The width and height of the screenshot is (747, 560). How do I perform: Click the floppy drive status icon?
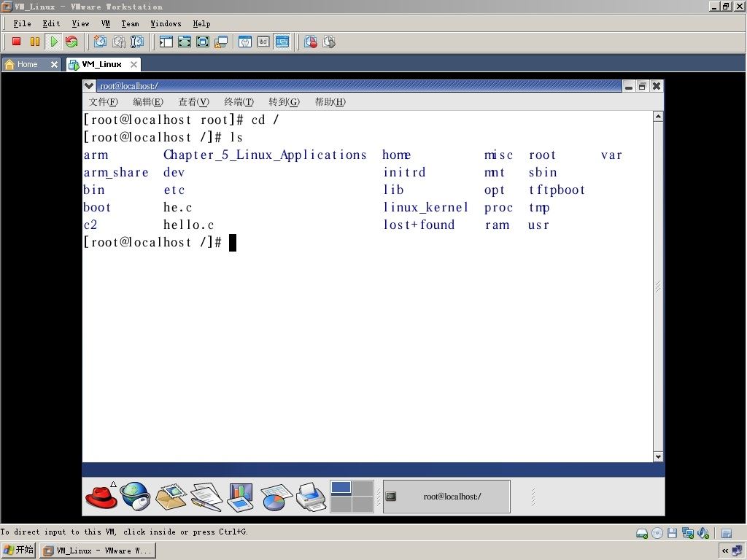[x=672, y=533]
